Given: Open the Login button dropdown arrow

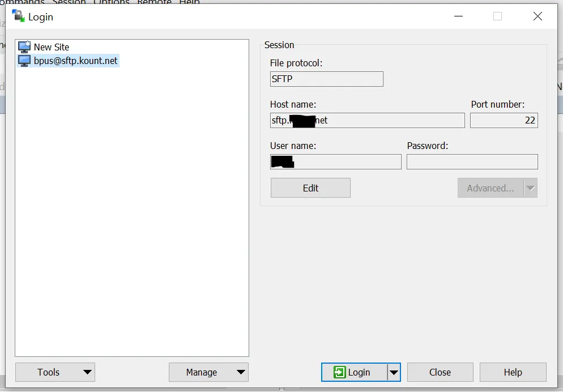Looking at the screenshot, I should 394,372.
